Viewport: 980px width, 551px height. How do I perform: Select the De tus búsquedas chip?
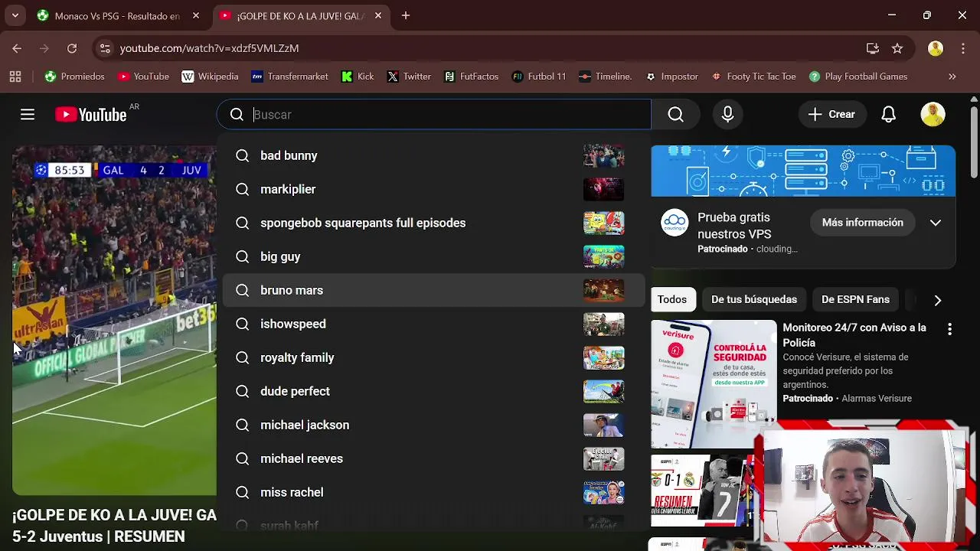[x=754, y=299]
